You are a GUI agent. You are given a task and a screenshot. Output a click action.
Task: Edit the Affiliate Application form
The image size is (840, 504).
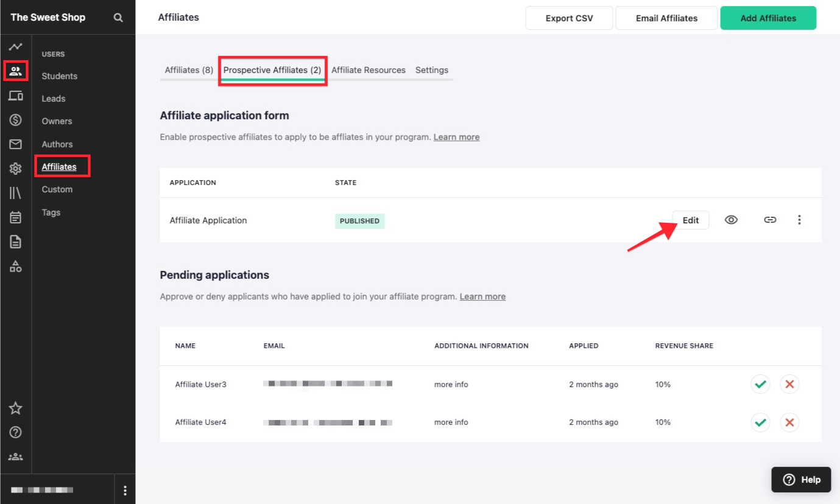pyautogui.click(x=691, y=220)
